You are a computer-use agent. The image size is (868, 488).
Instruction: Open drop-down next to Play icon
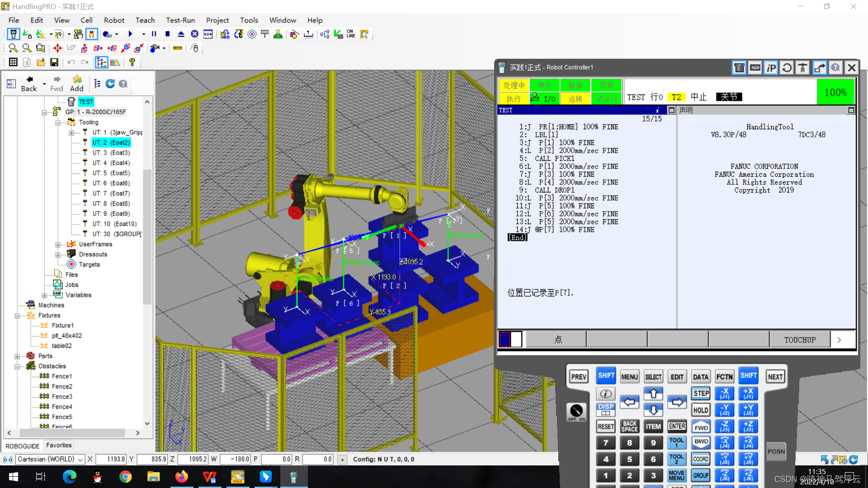click(x=143, y=34)
